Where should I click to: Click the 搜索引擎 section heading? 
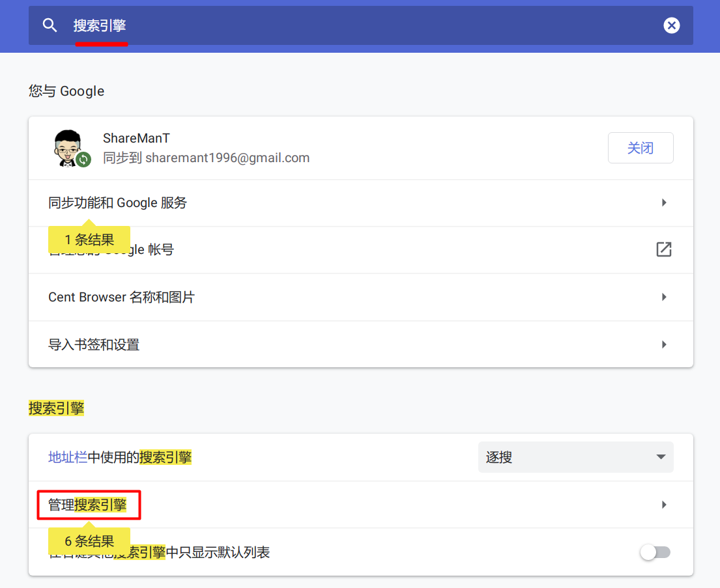56,408
